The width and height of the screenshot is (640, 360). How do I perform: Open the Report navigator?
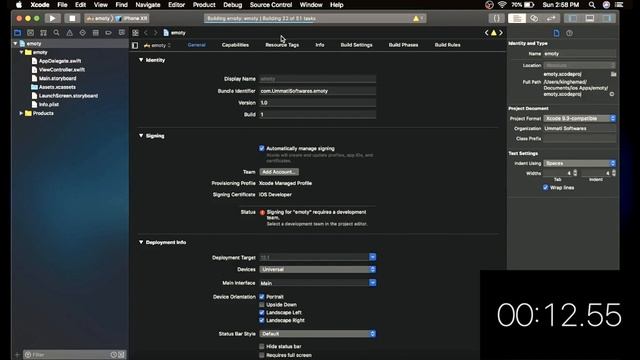coord(122,33)
